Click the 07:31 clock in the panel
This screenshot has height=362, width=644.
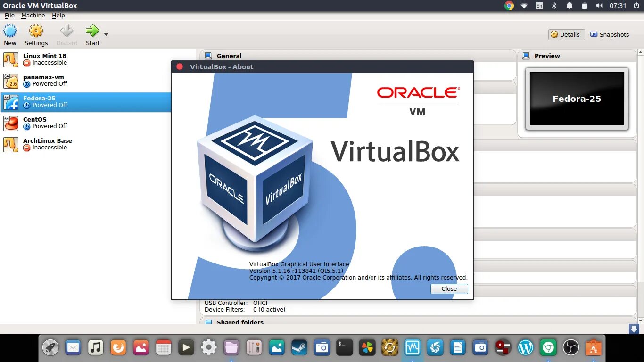click(618, 6)
